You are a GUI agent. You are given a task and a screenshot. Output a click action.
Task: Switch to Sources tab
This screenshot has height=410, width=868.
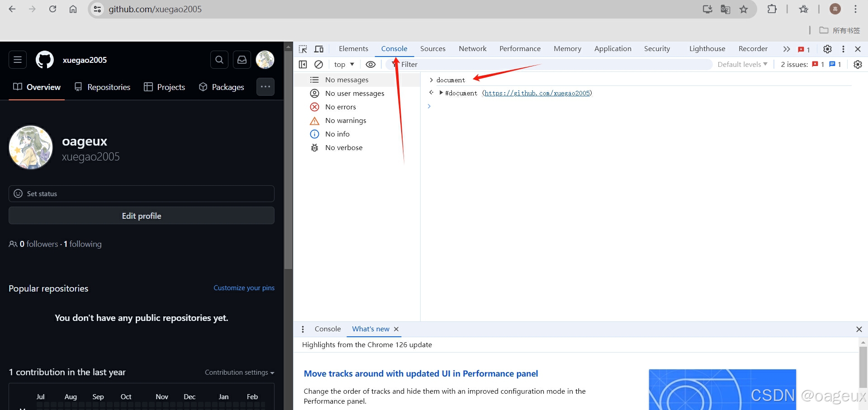coord(433,49)
